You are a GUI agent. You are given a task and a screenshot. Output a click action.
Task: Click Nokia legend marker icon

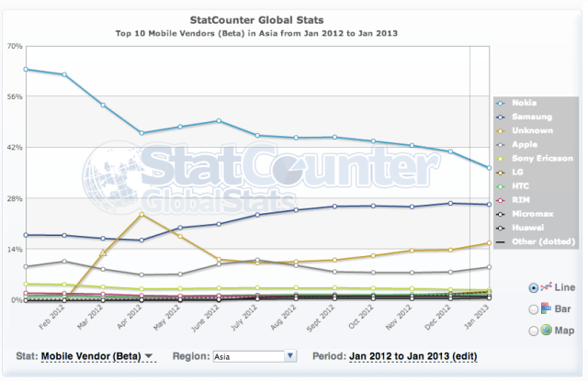500,103
